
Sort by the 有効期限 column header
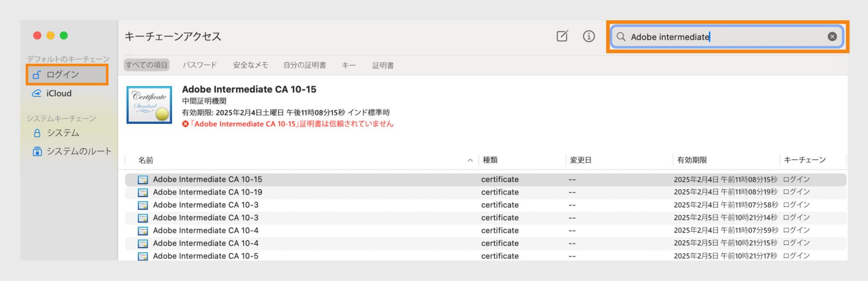click(x=692, y=160)
